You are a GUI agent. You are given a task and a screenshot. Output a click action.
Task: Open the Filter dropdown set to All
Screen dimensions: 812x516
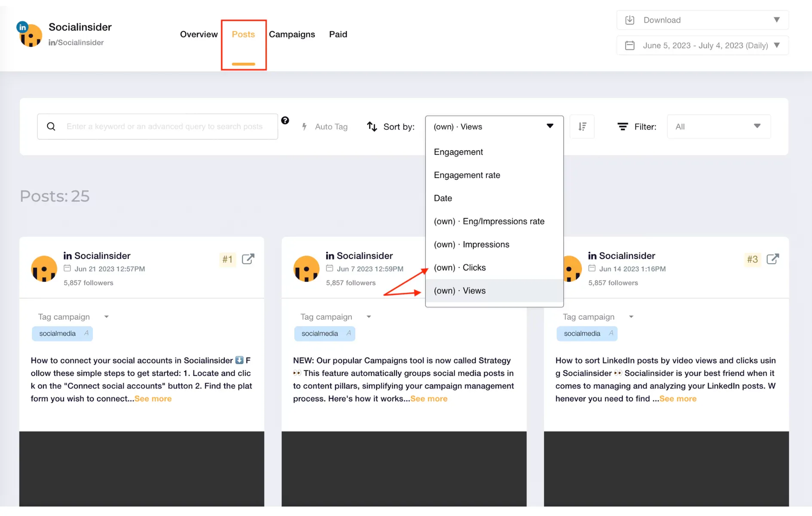pyautogui.click(x=719, y=126)
